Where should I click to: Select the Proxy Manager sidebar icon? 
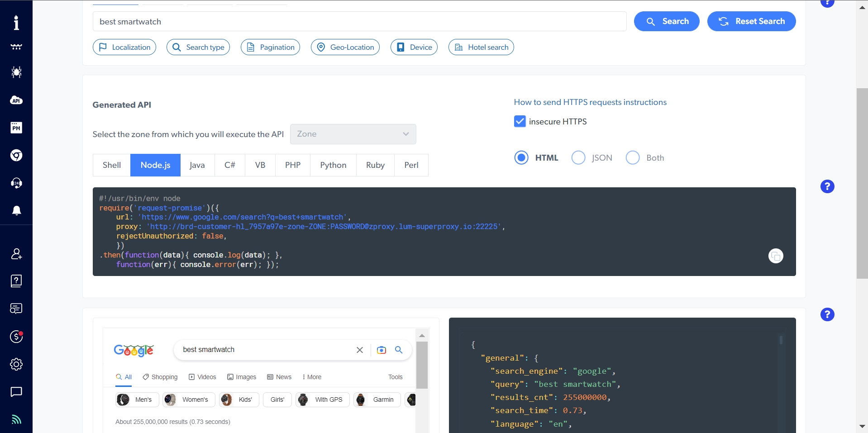tap(16, 128)
